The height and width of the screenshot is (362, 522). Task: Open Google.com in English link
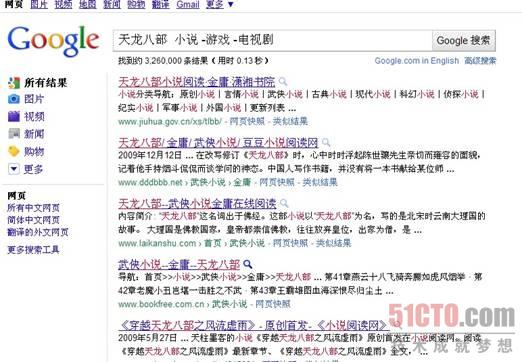tap(417, 61)
